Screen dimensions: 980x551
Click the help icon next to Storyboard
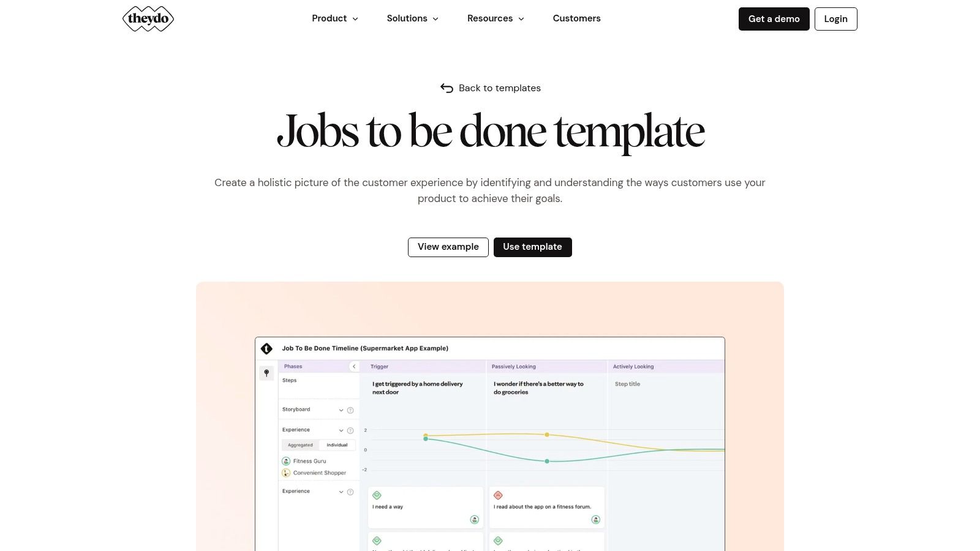pos(350,410)
